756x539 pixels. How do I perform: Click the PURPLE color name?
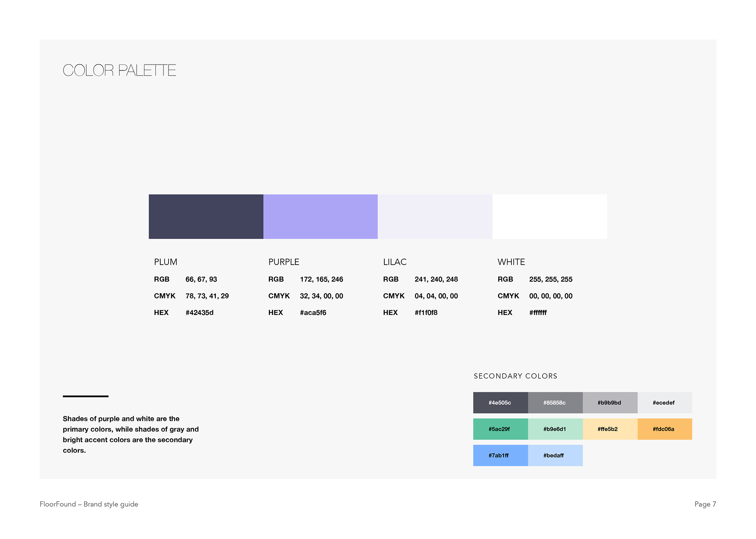click(x=283, y=262)
